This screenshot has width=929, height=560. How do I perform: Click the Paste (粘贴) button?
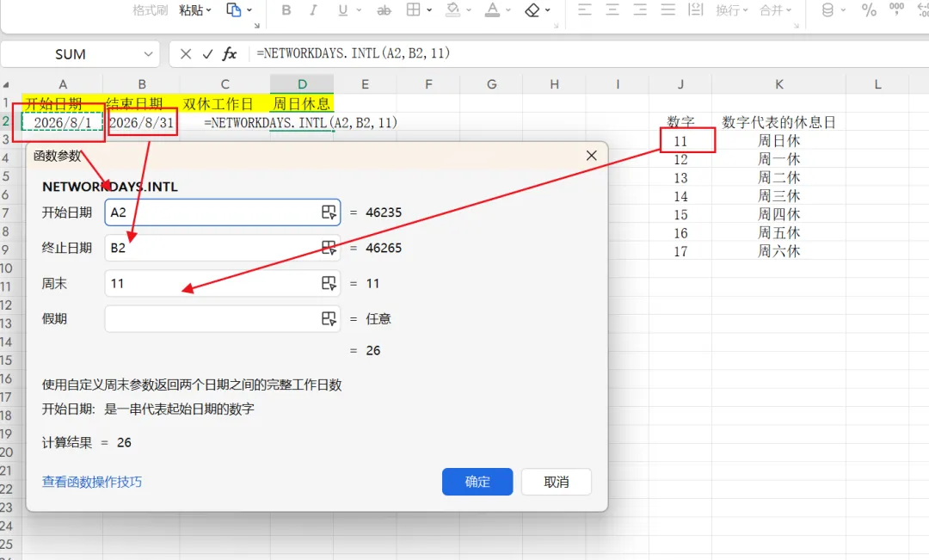(191, 10)
